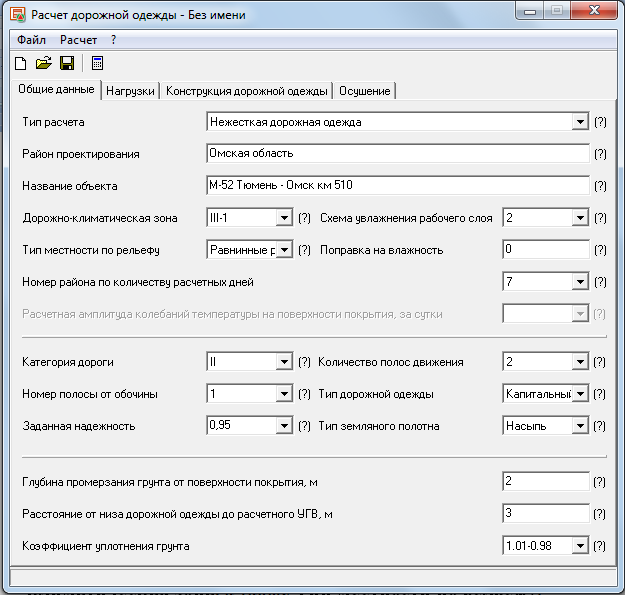This screenshot has height=595, width=625.
Task: Expand the Тип расчета dropdown
Action: [580, 122]
